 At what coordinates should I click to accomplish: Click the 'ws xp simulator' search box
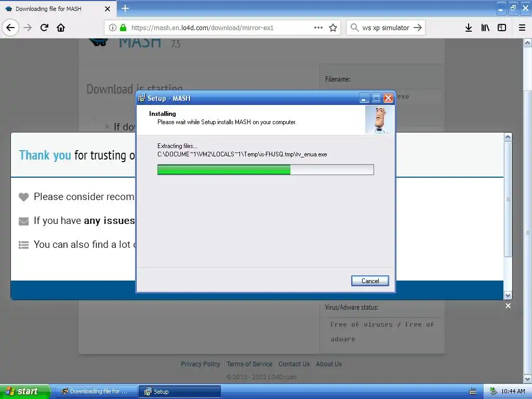pyautogui.click(x=386, y=28)
